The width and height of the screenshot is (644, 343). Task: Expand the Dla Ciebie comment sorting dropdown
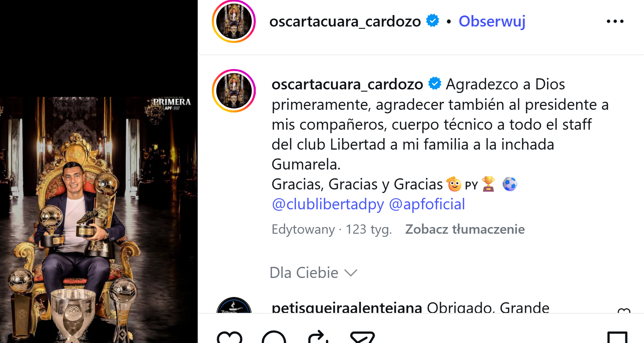coord(313,273)
